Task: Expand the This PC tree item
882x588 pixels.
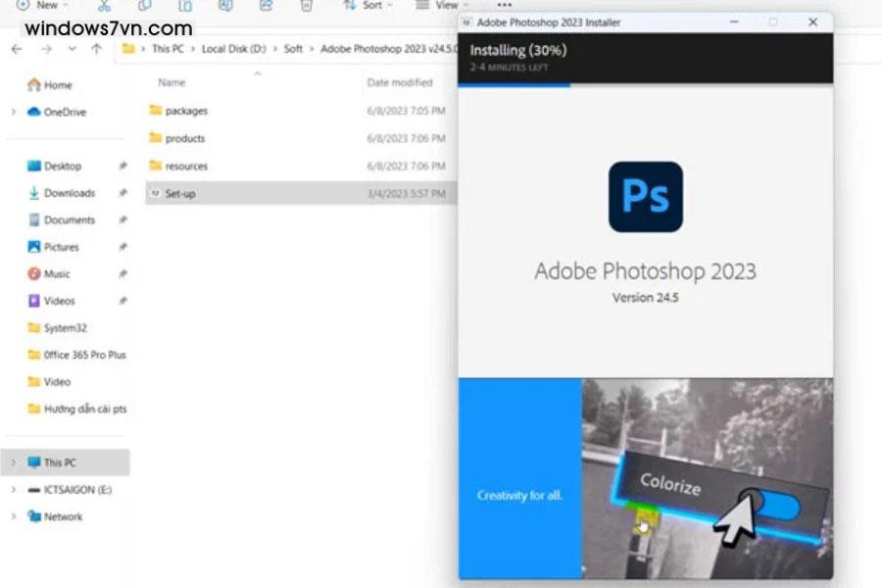Action: pos(12,462)
